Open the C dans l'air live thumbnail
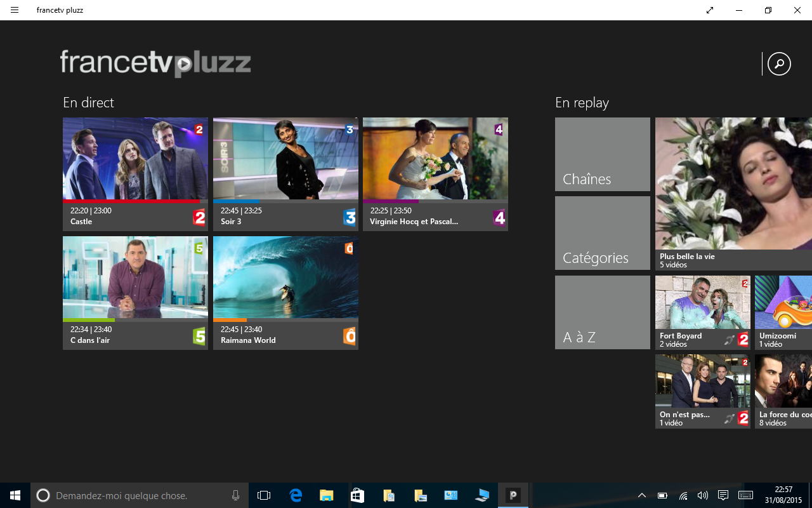The image size is (812, 508). click(135, 277)
